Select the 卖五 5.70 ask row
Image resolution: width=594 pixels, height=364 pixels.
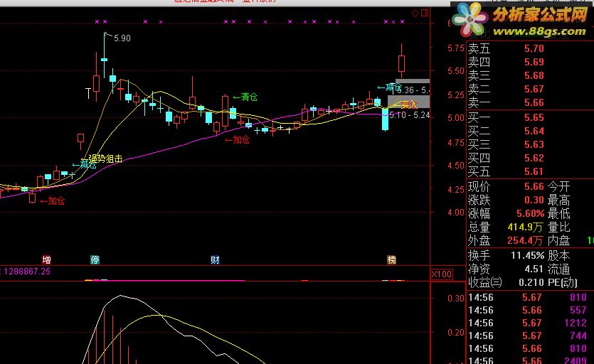pyautogui.click(x=531, y=48)
